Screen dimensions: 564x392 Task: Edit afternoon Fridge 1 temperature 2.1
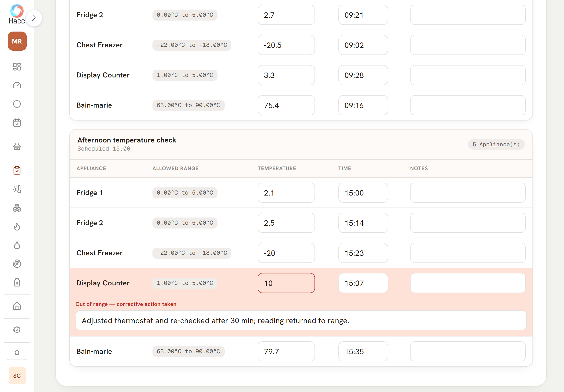click(x=286, y=193)
